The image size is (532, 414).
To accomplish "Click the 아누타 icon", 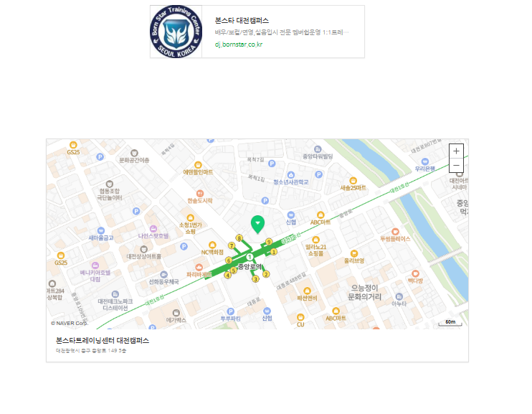I will 399,296.
